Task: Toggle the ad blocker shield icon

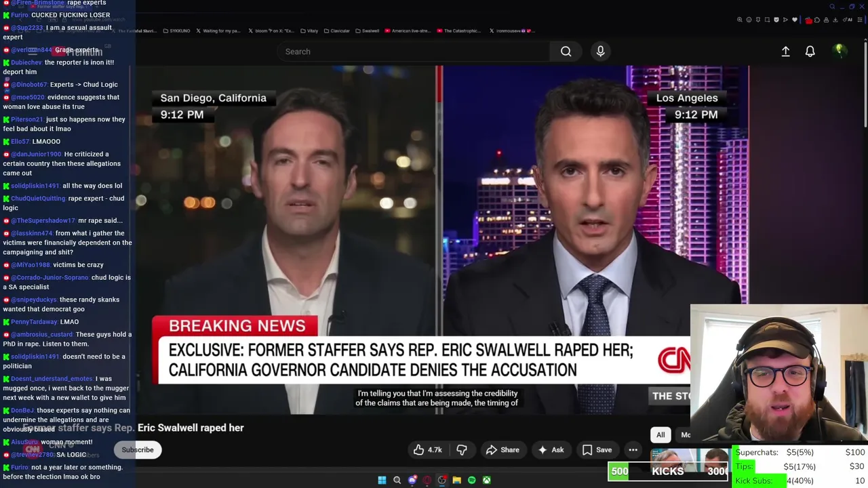Action: [x=776, y=20]
